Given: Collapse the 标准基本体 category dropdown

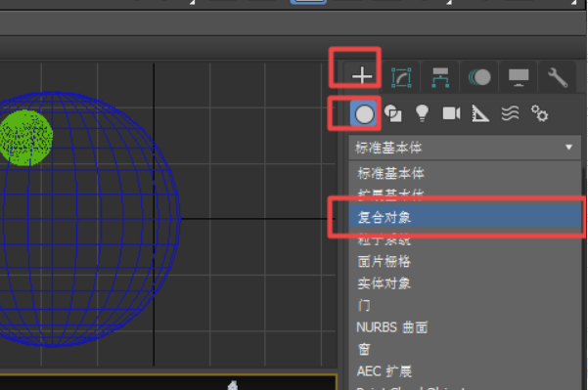Looking at the screenshot, I should (465, 148).
